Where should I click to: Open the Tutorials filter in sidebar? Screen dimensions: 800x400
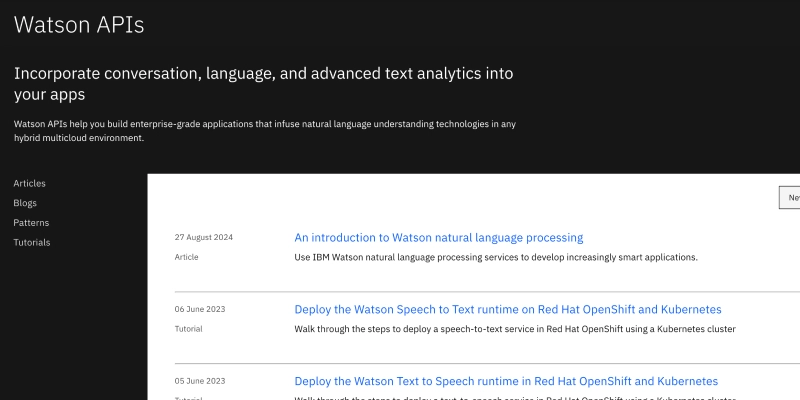pos(32,242)
